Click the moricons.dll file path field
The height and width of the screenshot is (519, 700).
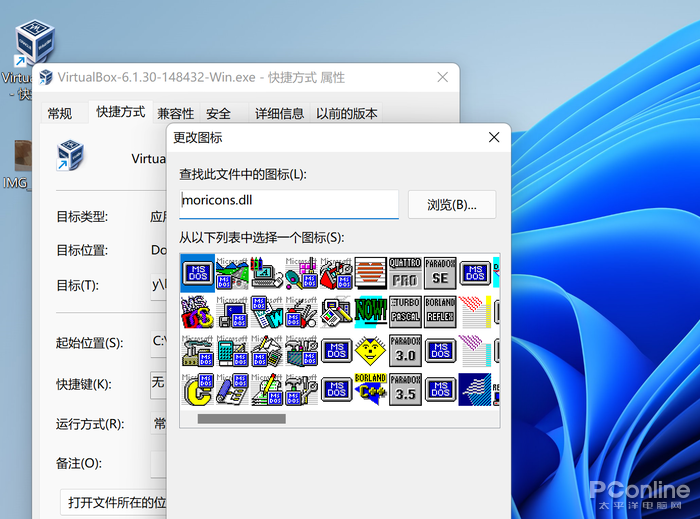pyautogui.click(x=288, y=203)
